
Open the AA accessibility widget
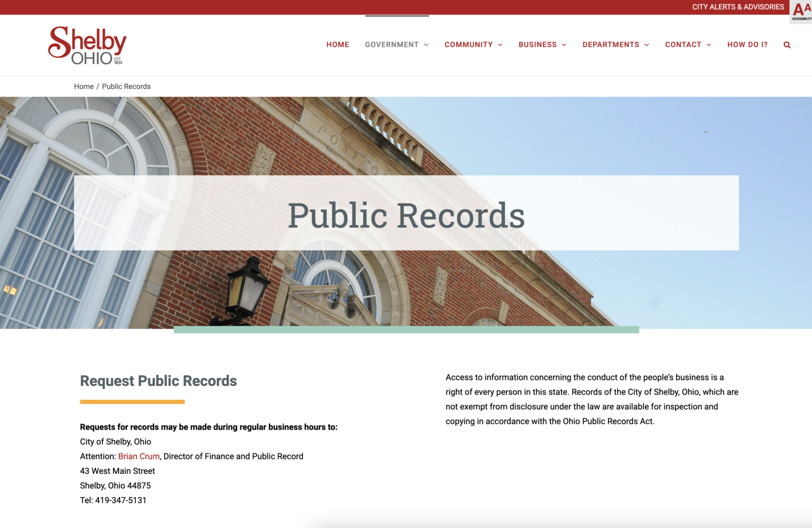[801, 10]
